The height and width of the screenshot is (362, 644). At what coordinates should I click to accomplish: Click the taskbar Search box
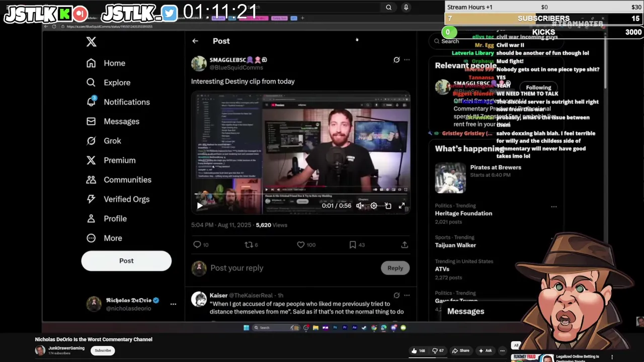(276, 328)
